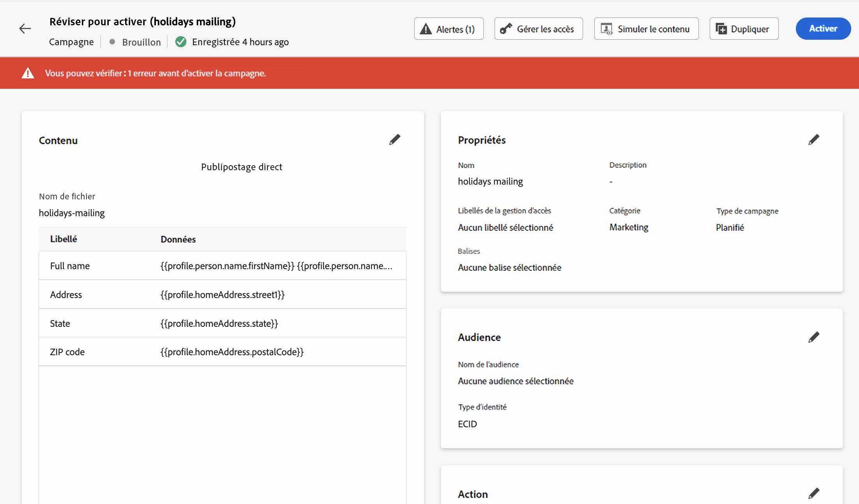Open Gérer les accès
859x504 pixels.
(538, 29)
